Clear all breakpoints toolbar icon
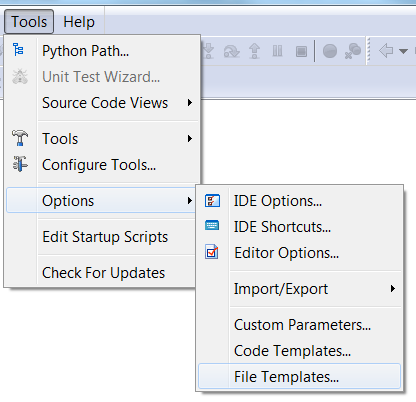This screenshot has width=416, height=402. [x=353, y=51]
